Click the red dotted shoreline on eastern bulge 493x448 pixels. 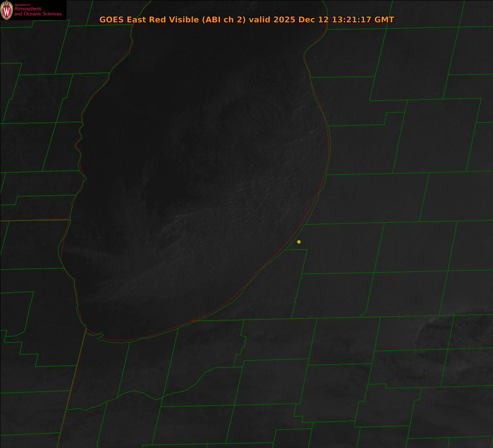[x=328, y=144]
